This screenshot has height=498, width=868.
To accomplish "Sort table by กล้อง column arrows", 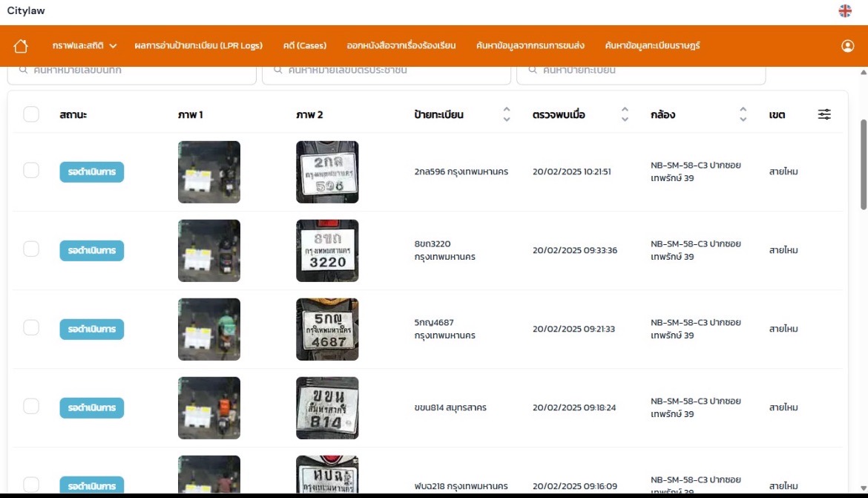I will (x=743, y=114).
